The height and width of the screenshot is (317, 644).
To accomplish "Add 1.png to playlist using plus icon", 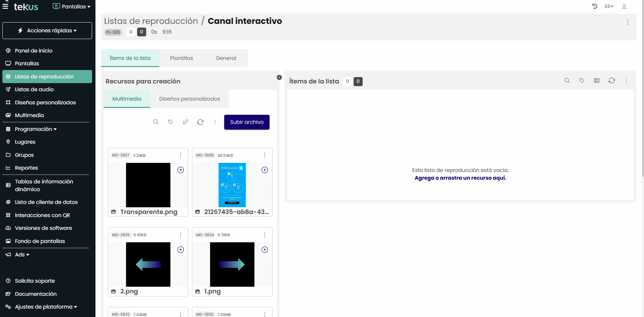I will click(265, 250).
